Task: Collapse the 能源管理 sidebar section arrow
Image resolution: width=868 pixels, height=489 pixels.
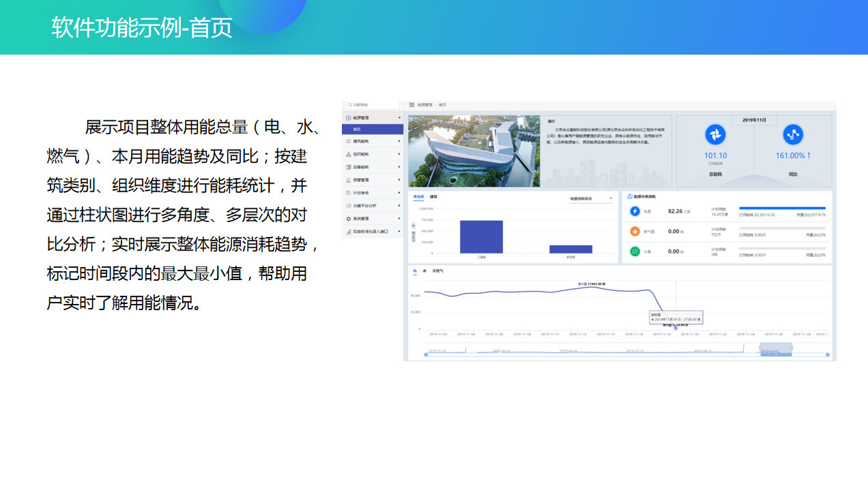Action: click(x=399, y=118)
